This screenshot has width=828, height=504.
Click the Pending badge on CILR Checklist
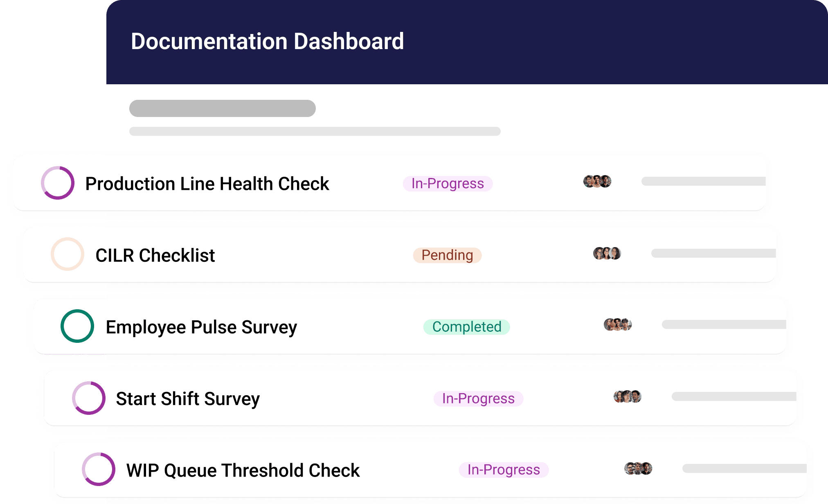point(447,255)
